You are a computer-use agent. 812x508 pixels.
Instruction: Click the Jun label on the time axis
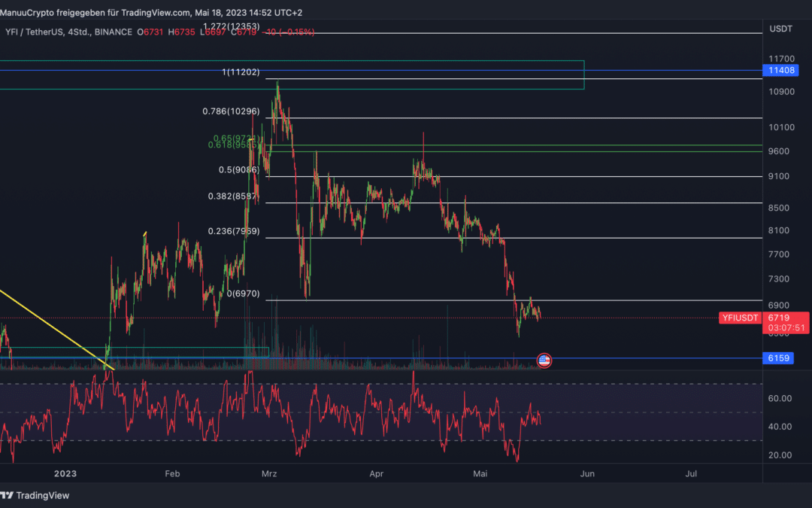pos(587,474)
